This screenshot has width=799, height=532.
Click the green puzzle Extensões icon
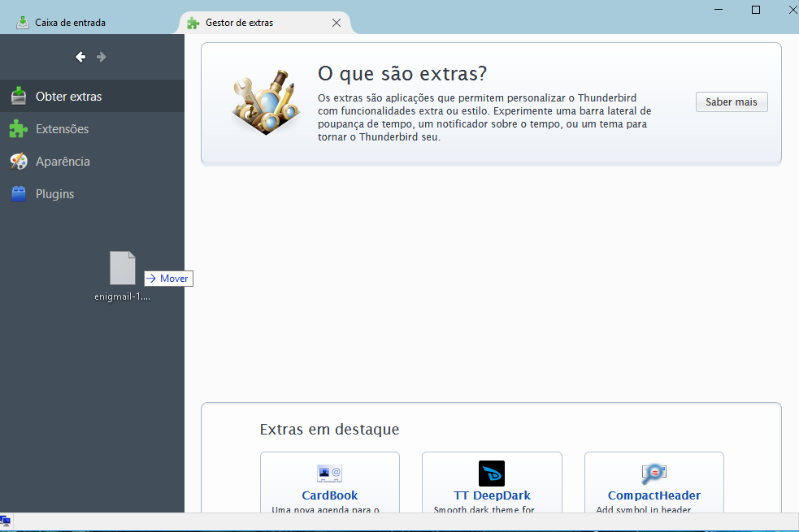click(19, 129)
